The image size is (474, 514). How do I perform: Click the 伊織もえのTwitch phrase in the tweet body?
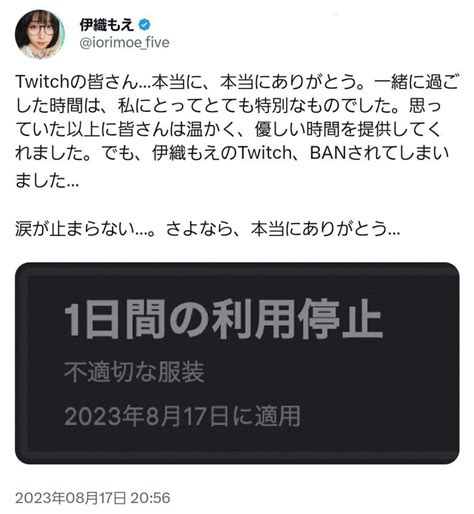(222, 153)
